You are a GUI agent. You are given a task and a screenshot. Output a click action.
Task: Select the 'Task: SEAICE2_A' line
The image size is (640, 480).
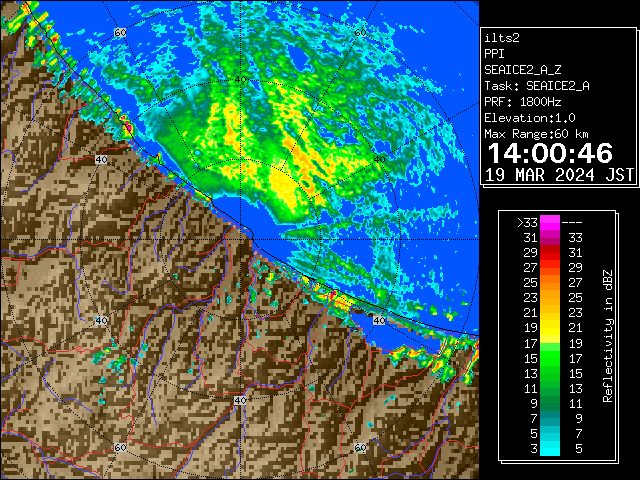537,86
